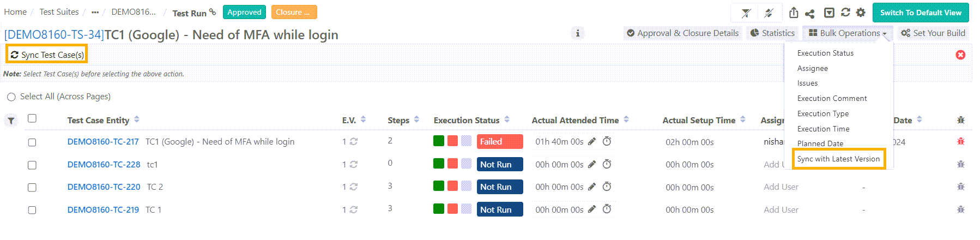Choose Sync with Latest Version menu entry
This screenshot has height=240, width=980.
[838, 159]
